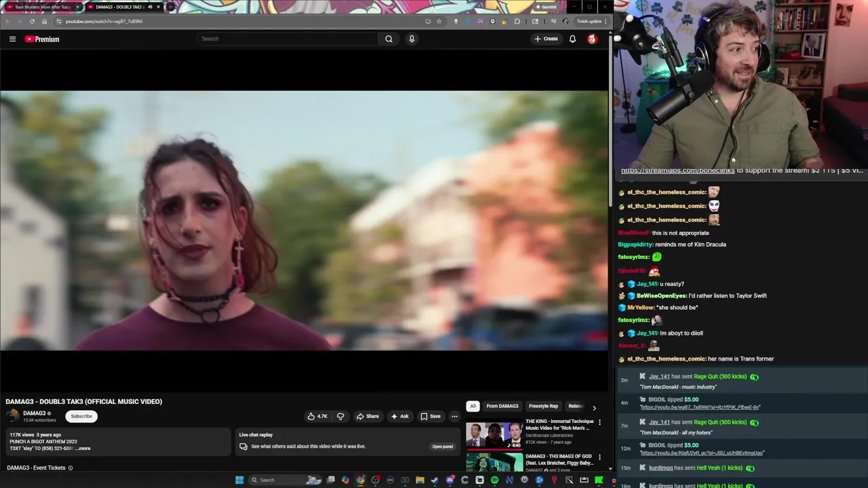
Task: Click DAMAG3 Event Tickets info icon
Action: pyautogui.click(x=71, y=468)
